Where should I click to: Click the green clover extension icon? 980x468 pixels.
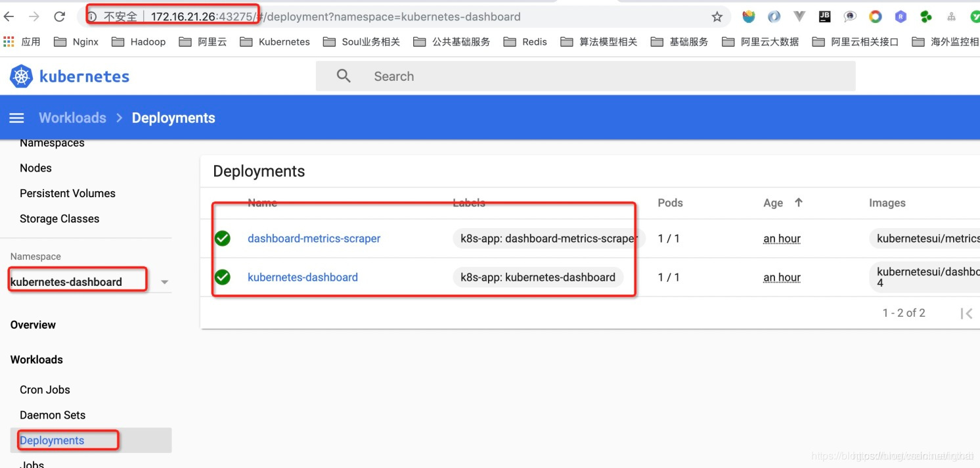925,17
